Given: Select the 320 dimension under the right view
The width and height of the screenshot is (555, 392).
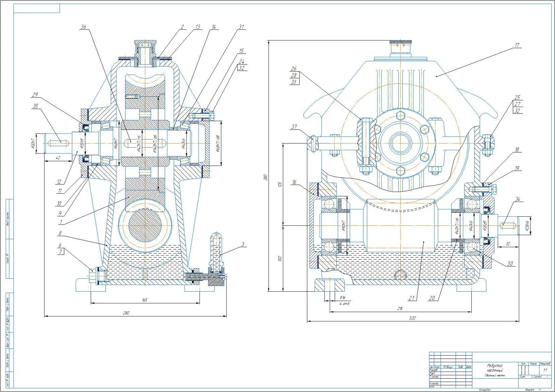Looking at the screenshot, I should click(x=412, y=318).
